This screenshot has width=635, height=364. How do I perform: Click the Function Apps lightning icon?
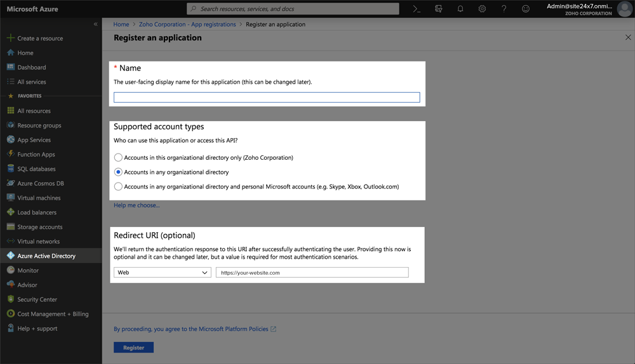point(11,154)
